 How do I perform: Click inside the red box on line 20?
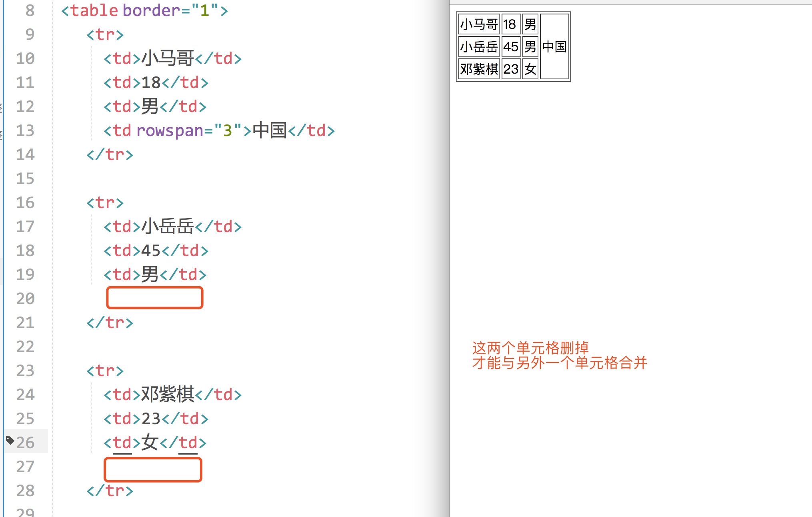pos(155,298)
